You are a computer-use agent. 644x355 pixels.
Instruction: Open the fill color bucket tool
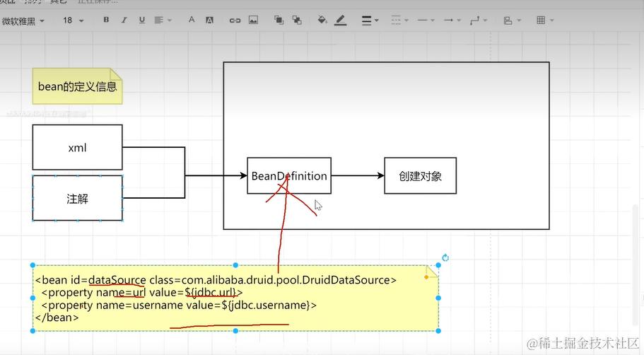[x=322, y=20]
